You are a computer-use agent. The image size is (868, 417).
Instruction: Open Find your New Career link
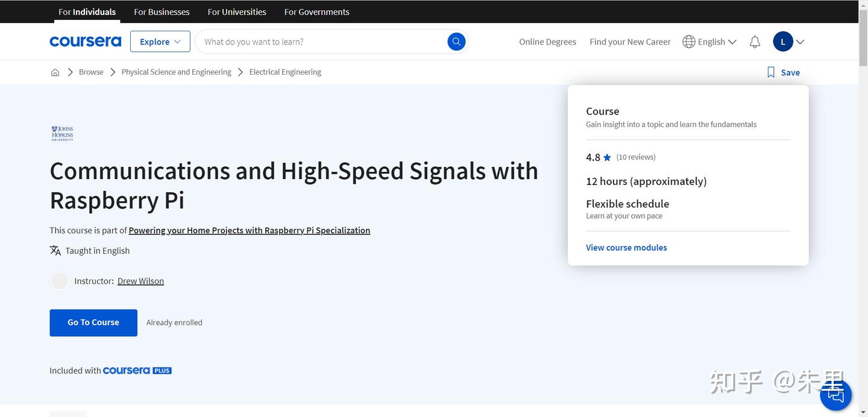coord(630,42)
